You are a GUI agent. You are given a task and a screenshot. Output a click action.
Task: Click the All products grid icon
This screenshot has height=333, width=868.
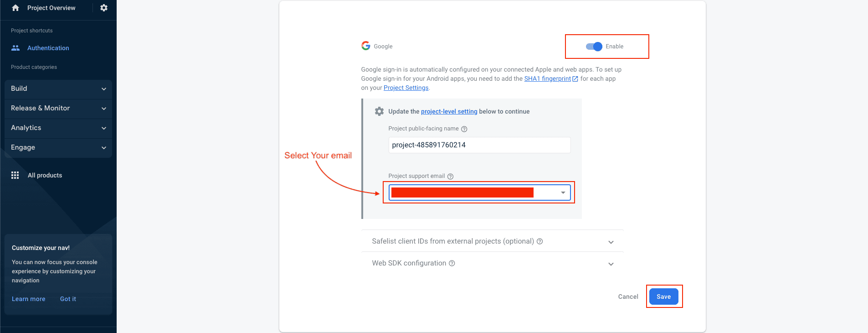tap(15, 175)
